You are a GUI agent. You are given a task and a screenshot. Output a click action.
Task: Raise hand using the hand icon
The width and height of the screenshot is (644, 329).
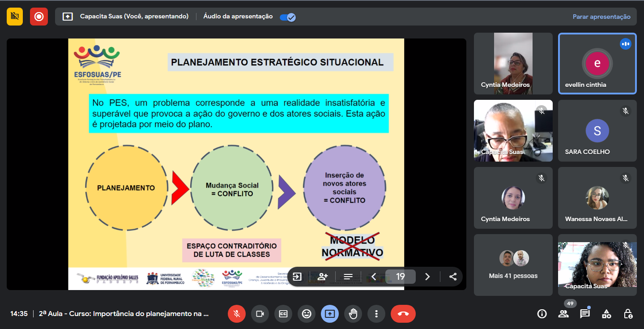[x=353, y=314]
